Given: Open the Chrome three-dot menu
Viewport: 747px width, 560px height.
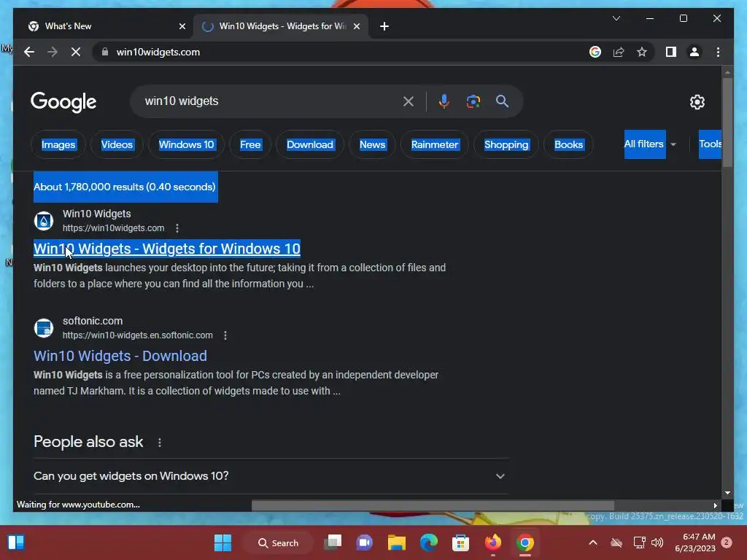Looking at the screenshot, I should [x=718, y=52].
